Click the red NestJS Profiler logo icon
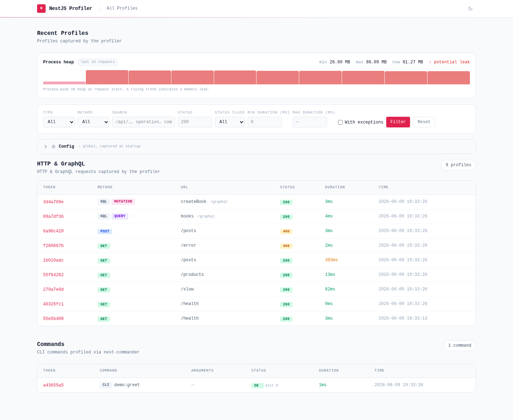This screenshot has height=420, width=513. 41,9
